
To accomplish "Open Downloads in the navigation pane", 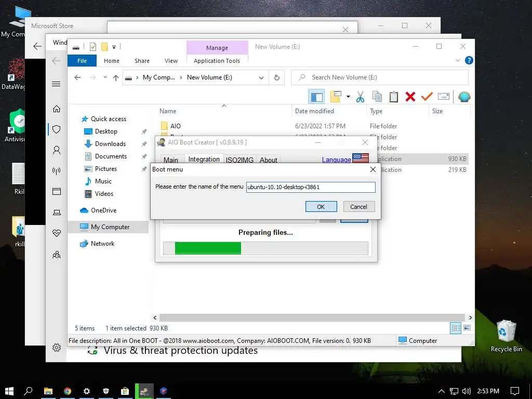I will (110, 144).
